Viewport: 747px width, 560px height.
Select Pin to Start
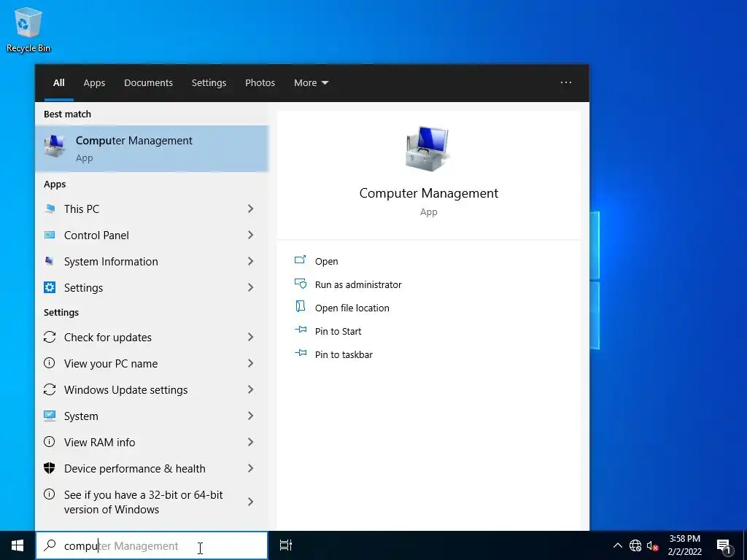(x=338, y=331)
